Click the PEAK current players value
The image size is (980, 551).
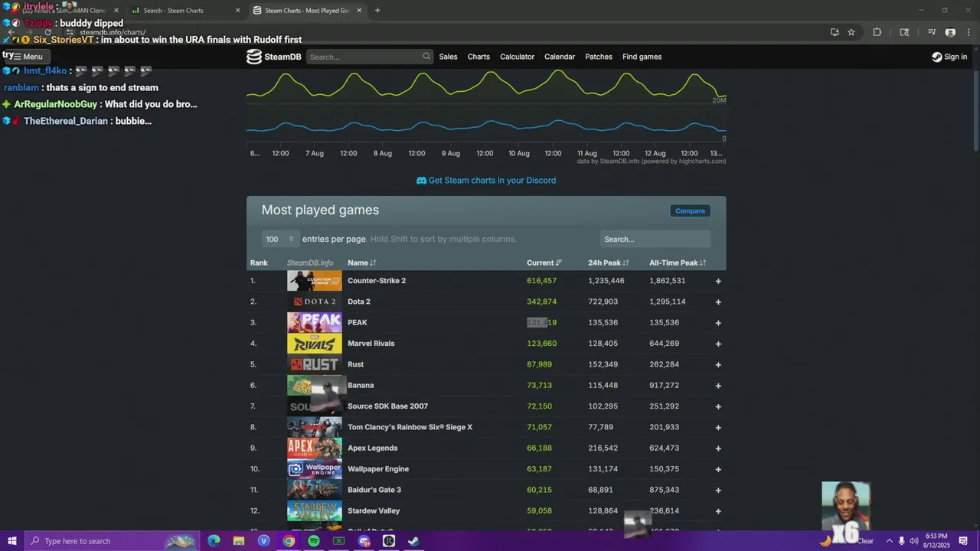pyautogui.click(x=541, y=322)
